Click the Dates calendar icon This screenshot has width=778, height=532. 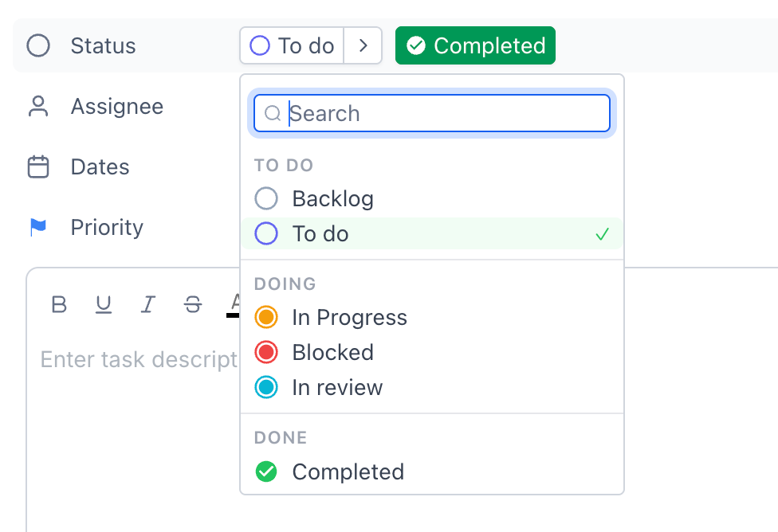(x=38, y=166)
